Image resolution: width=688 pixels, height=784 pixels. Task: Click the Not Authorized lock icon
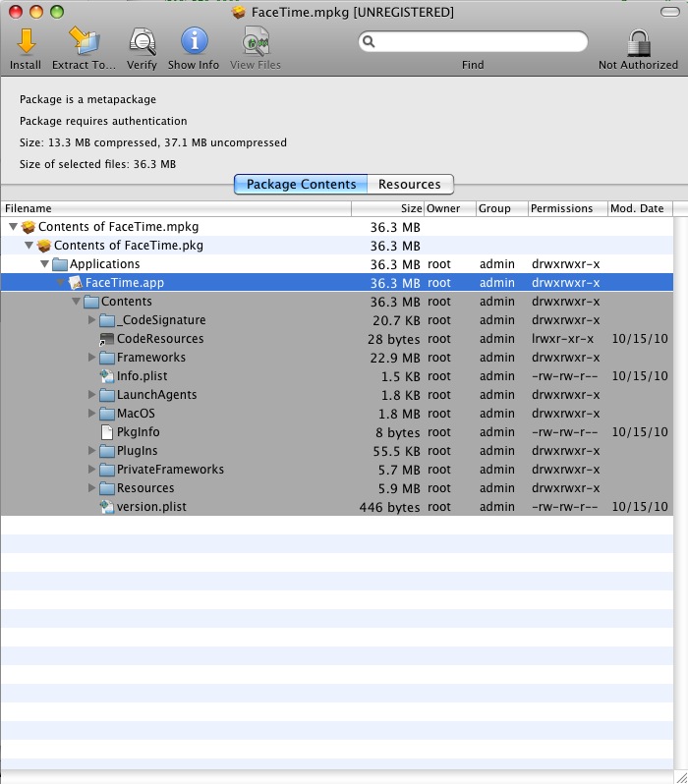[x=639, y=42]
